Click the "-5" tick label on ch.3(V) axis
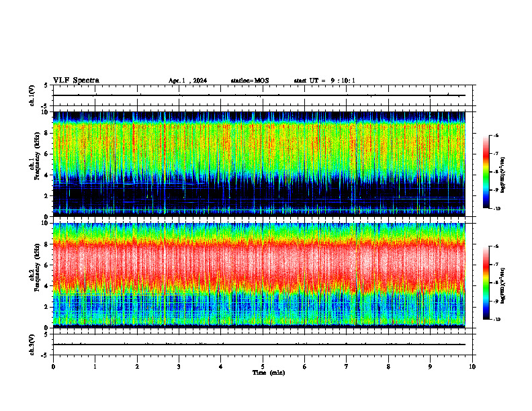The image size is (532, 411). tap(45, 355)
